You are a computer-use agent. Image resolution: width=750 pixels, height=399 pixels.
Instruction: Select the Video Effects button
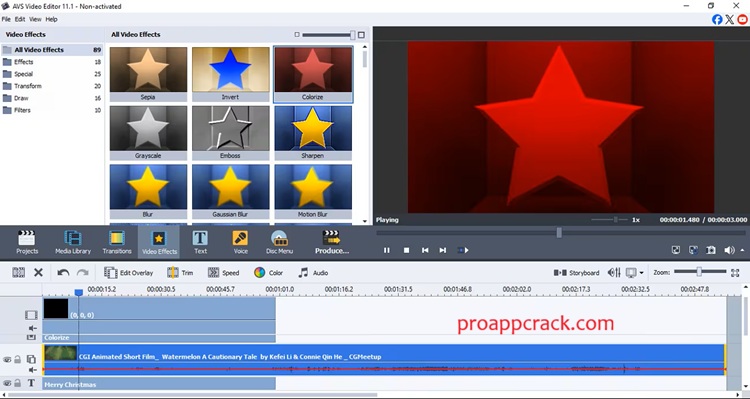(159, 242)
